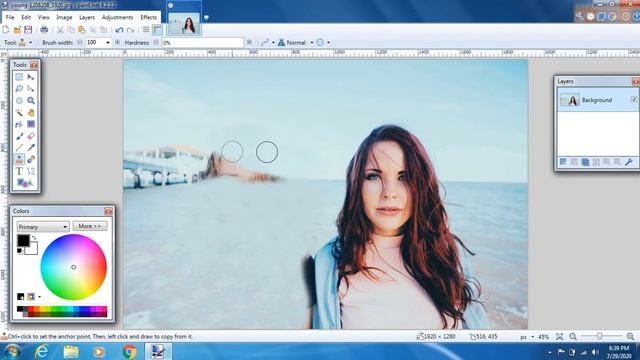
Task: Pick the Gradient tool
Action: pos(31,124)
